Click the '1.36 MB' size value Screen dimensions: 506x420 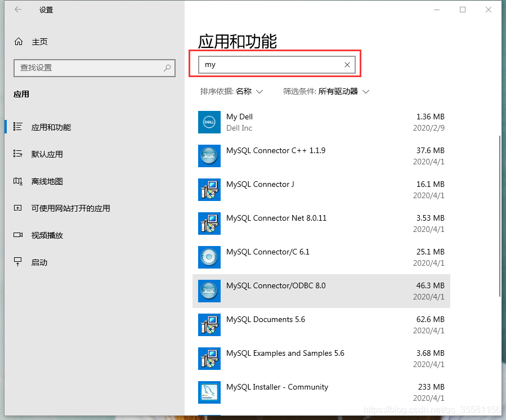[430, 117]
